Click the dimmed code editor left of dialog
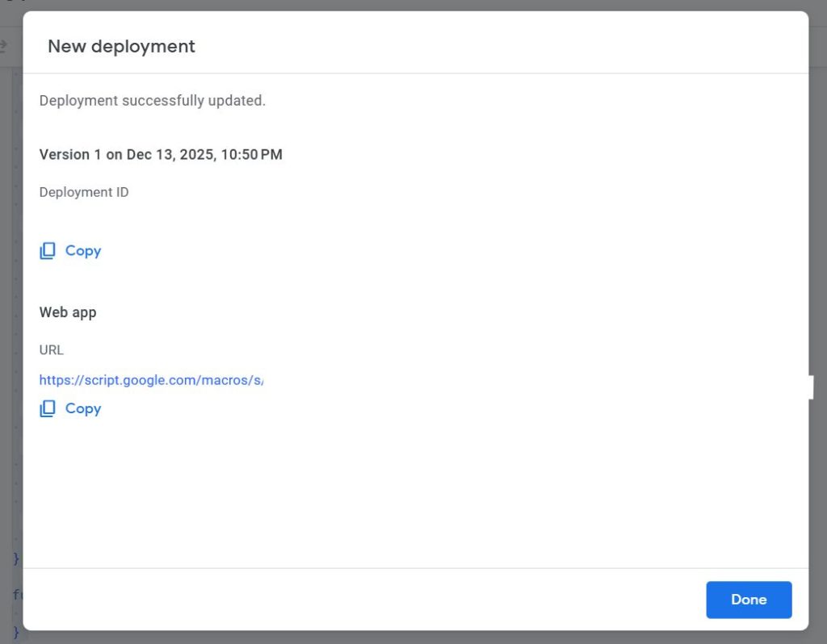This screenshot has width=827, height=644. point(10,323)
